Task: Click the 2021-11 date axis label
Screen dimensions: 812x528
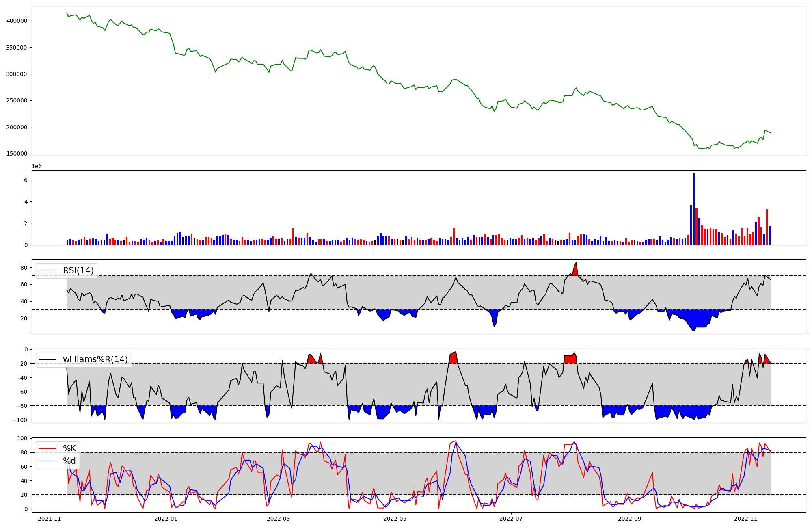Action: [50, 519]
